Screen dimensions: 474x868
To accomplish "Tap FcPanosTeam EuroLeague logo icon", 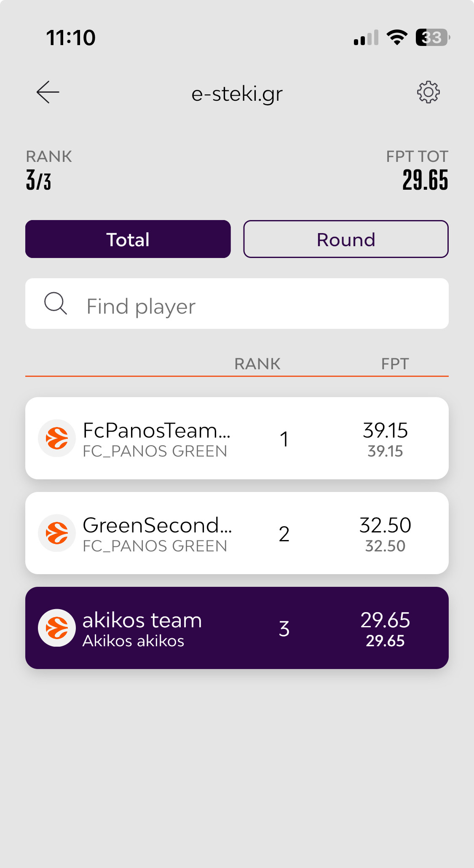I will pyautogui.click(x=57, y=438).
